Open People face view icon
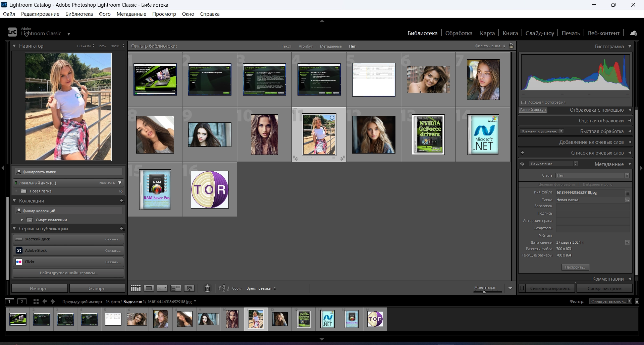 (190, 288)
